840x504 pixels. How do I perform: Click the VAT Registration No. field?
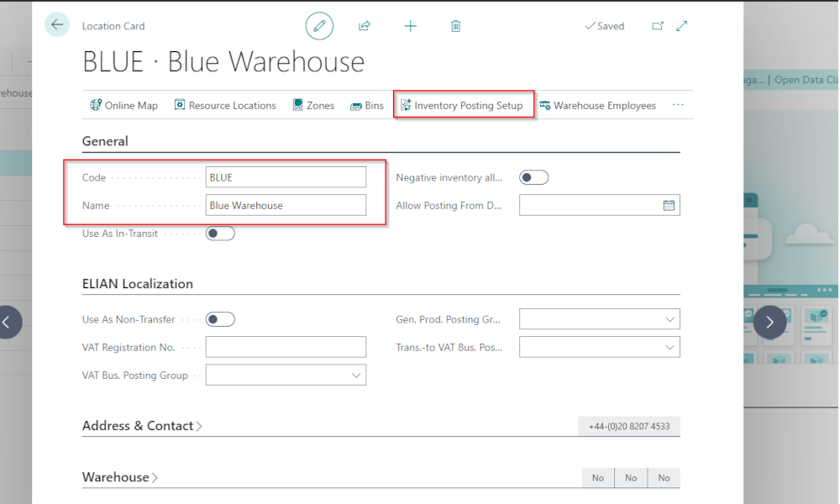point(286,347)
